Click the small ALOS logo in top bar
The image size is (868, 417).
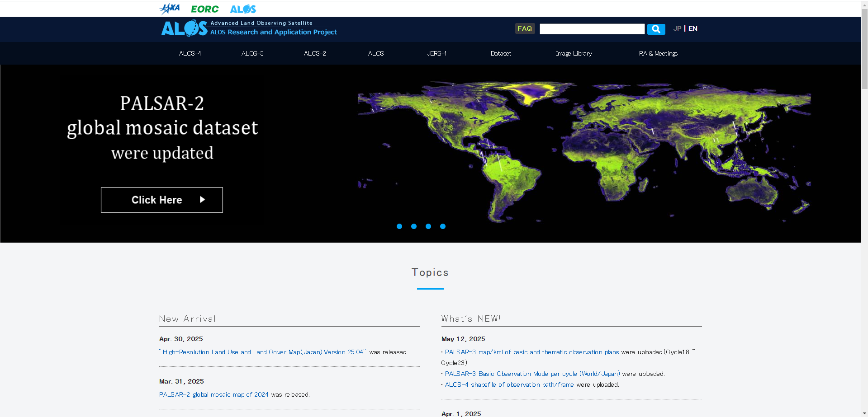[x=243, y=9]
